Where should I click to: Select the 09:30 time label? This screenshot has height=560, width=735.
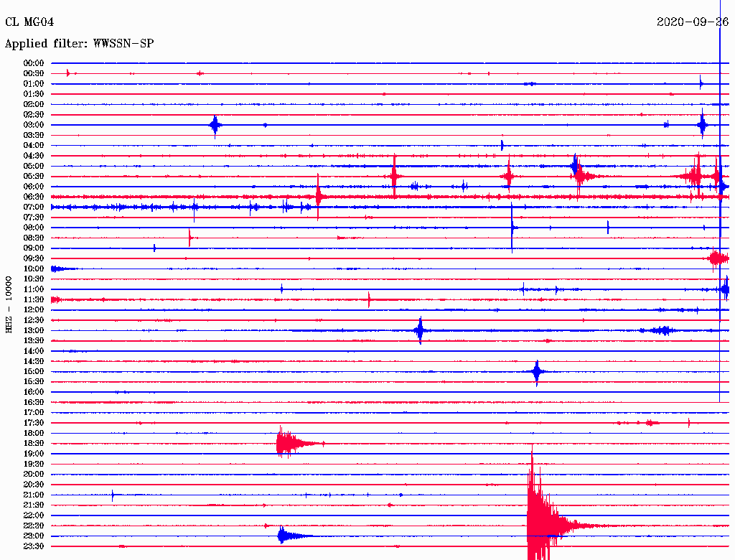[x=34, y=258]
